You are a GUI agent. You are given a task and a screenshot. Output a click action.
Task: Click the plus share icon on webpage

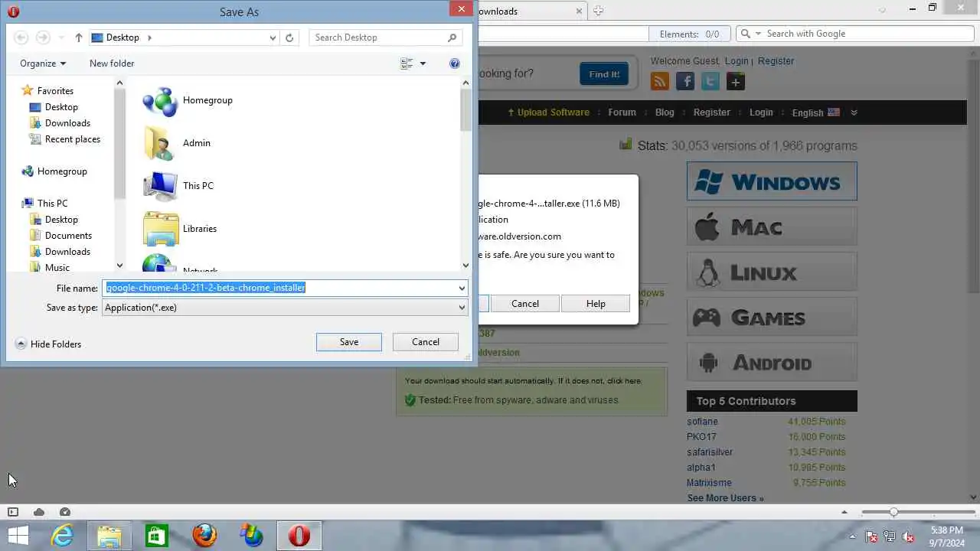(x=736, y=81)
